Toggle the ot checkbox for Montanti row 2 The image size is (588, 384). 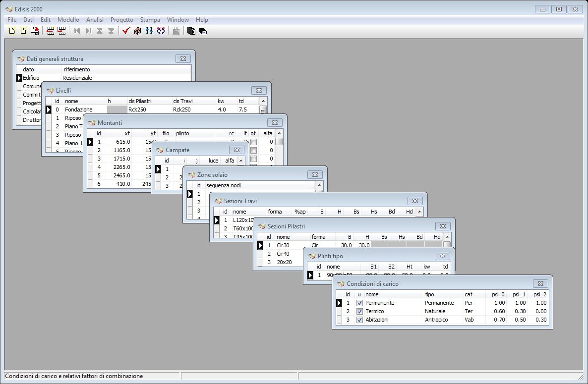[x=254, y=150]
